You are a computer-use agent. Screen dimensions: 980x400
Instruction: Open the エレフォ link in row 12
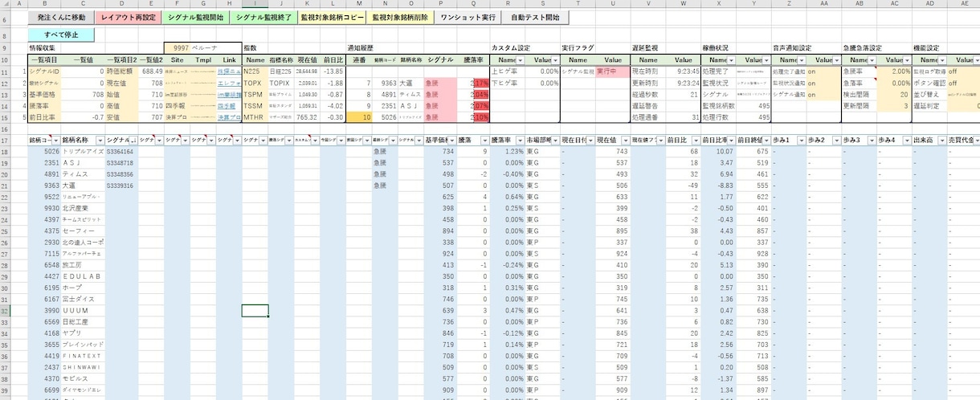pyautogui.click(x=230, y=83)
